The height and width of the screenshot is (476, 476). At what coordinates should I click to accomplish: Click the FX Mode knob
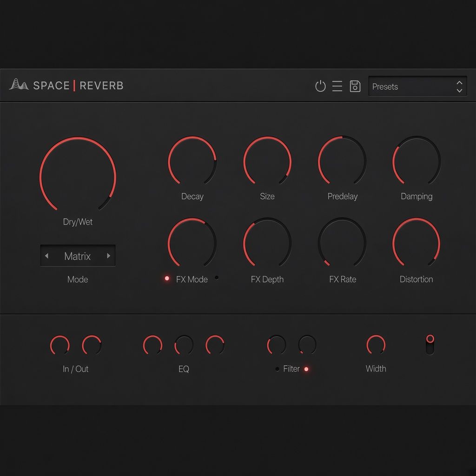click(192, 243)
